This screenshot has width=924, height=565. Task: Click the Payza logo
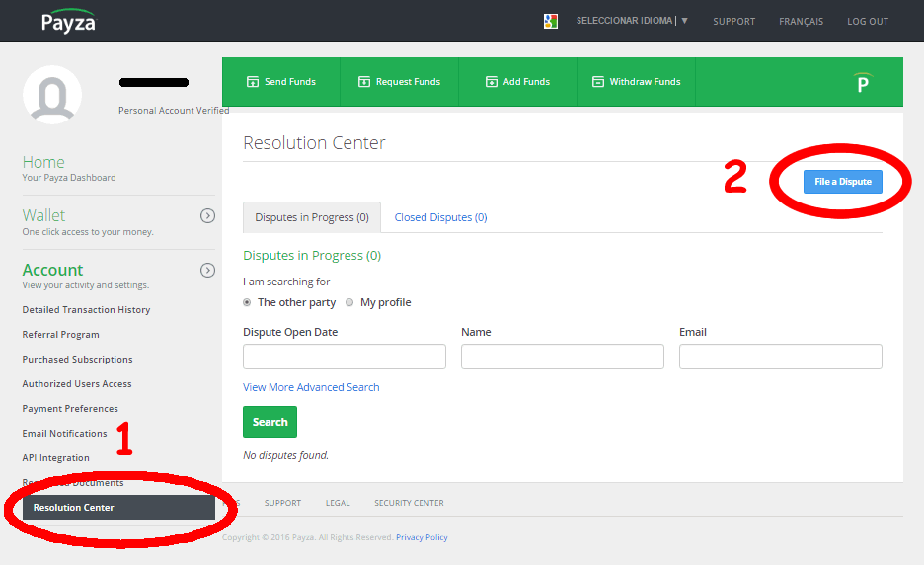(x=68, y=21)
